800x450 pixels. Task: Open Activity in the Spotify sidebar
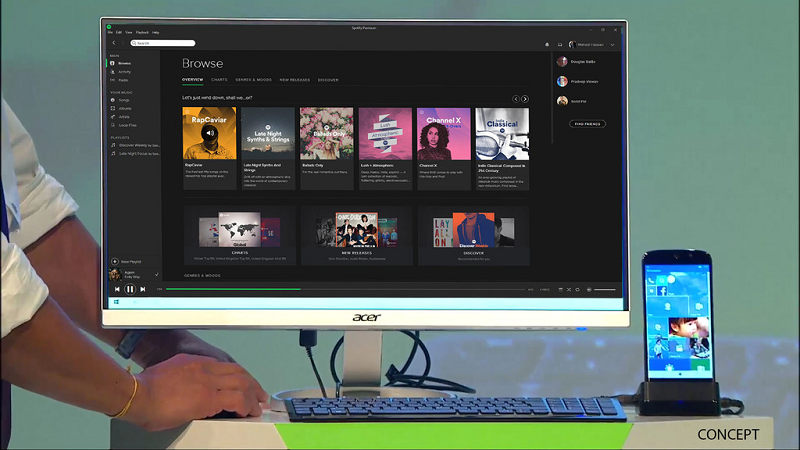[x=124, y=72]
